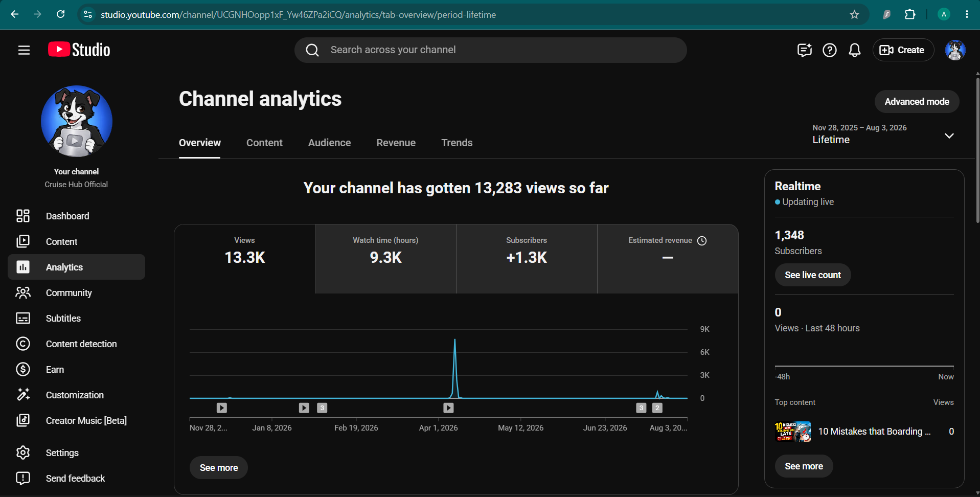Click the Estimated revenue clock icon
Image resolution: width=980 pixels, height=497 pixels.
(702, 241)
